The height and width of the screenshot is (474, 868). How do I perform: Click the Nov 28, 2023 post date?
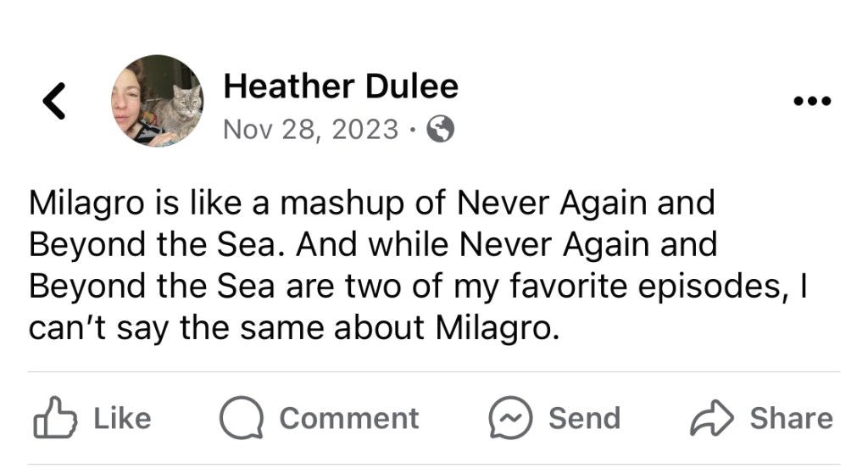tap(309, 130)
